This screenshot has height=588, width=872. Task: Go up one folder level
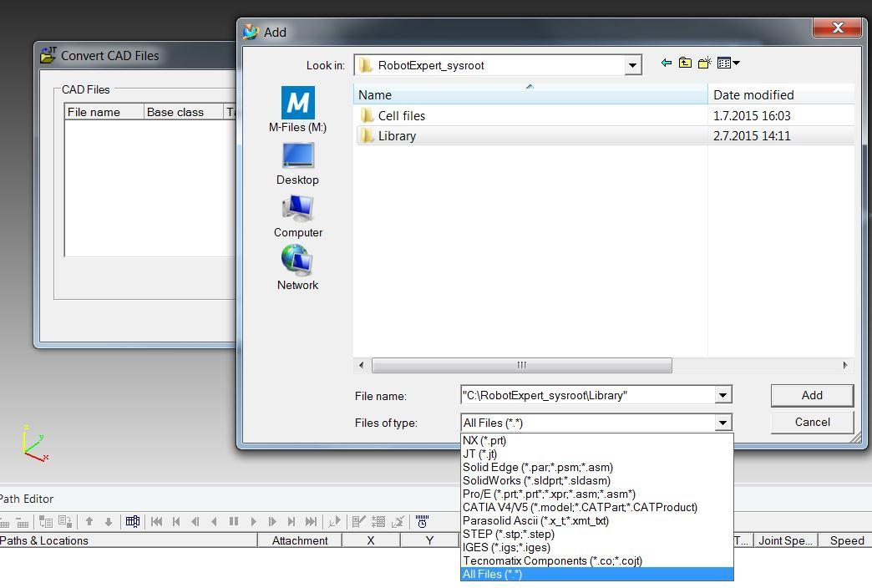tap(685, 63)
